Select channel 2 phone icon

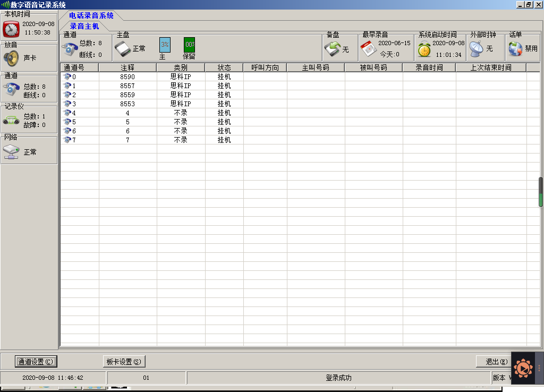pos(67,95)
